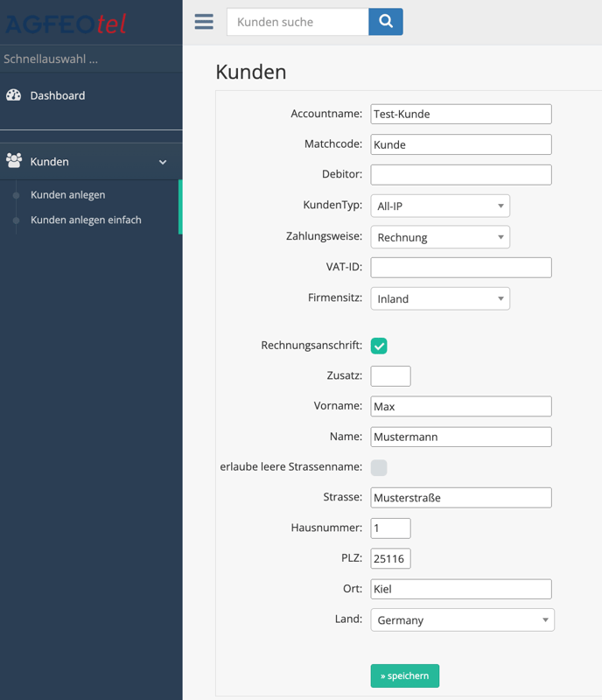The width and height of the screenshot is (602, 700).
Task: Click the Dashboard gauge icon
Action: (x=14, y=95)
